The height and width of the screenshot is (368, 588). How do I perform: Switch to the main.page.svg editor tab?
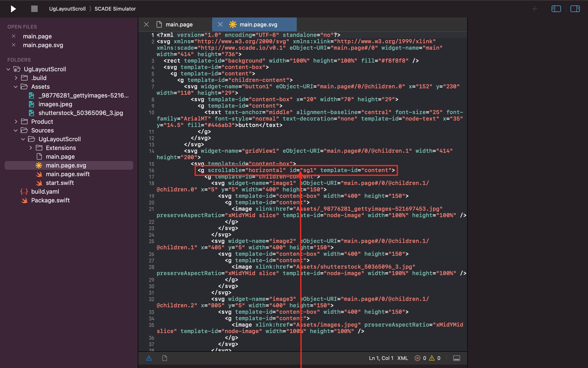[258, 24]
